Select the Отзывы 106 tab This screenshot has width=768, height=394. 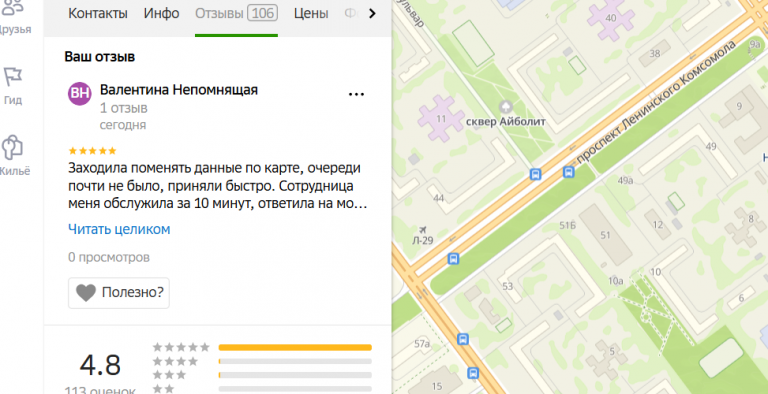236,13
